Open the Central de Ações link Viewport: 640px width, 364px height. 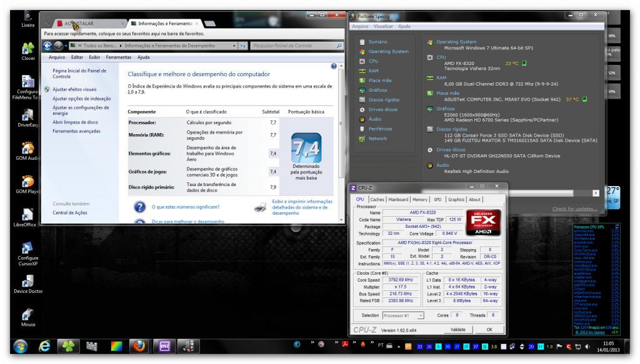pos(70,213)
